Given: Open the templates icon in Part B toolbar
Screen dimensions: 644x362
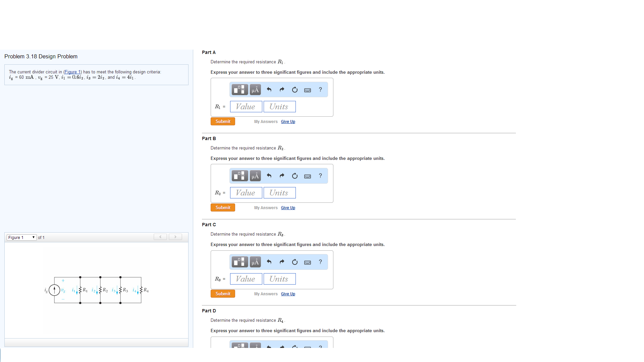Looking at the screenshot, I should [240, 176].
